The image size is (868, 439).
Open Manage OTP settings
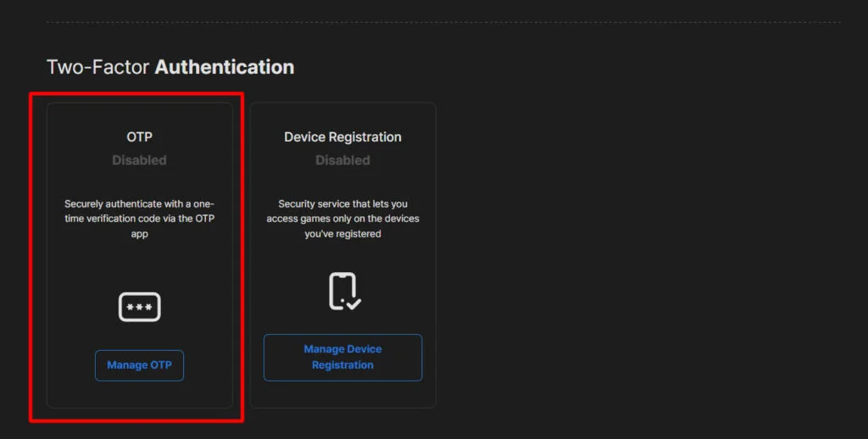[x=139, y=365]
